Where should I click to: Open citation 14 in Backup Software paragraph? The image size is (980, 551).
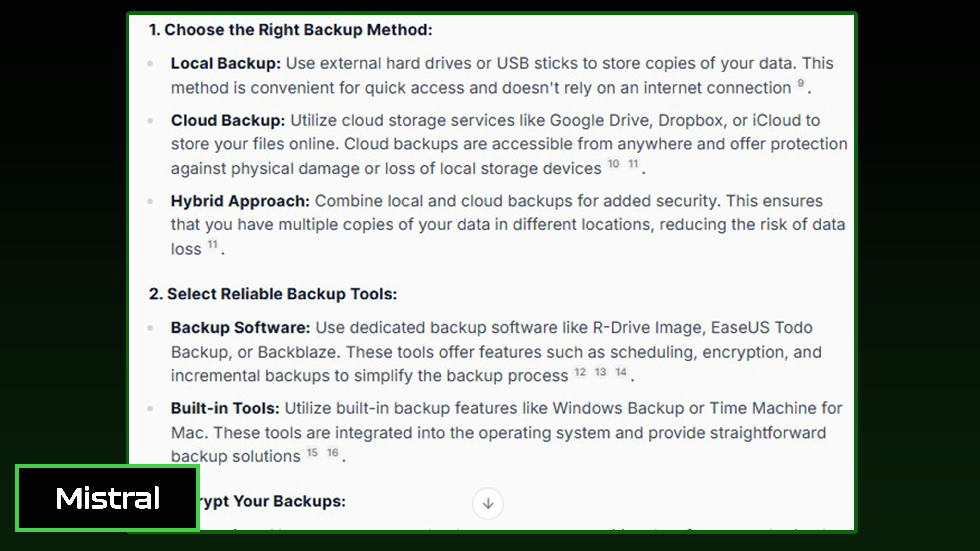coord(621,372)
